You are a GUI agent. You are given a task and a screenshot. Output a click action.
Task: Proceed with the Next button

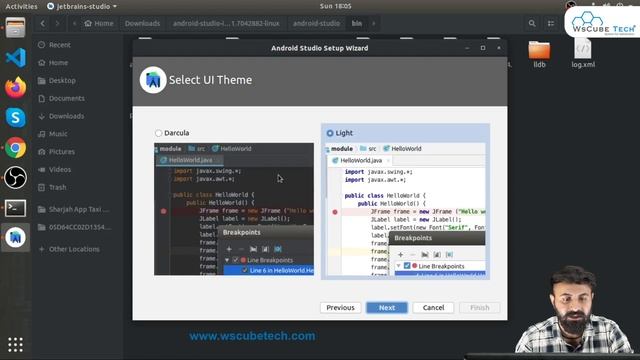(387, 307)
